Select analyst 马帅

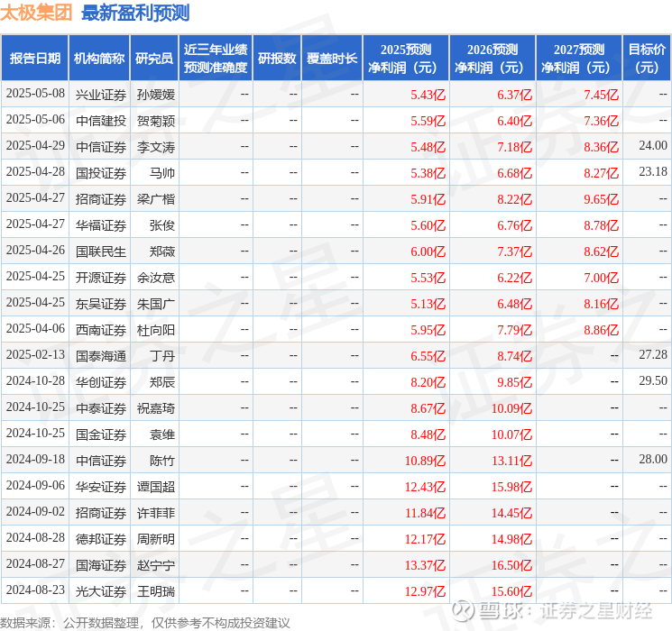click(162, 173)
